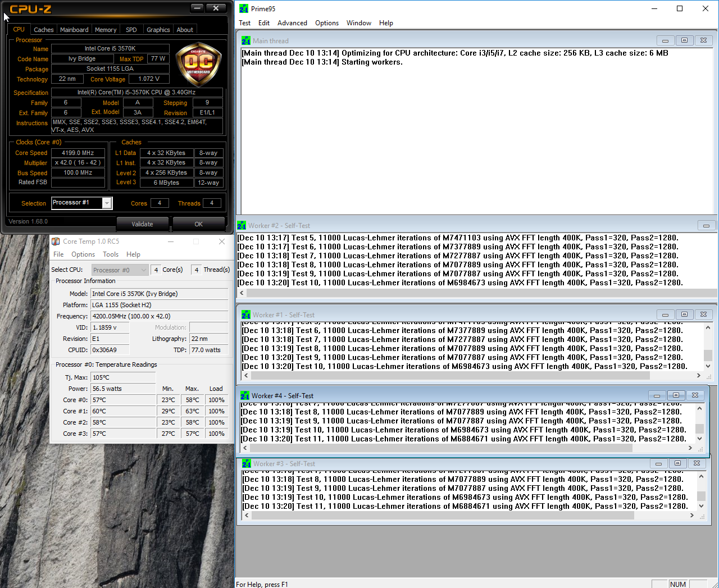Minimize the Worker #4 child window
The height and width of the screenshot is (588, 719).
point(657,395)
